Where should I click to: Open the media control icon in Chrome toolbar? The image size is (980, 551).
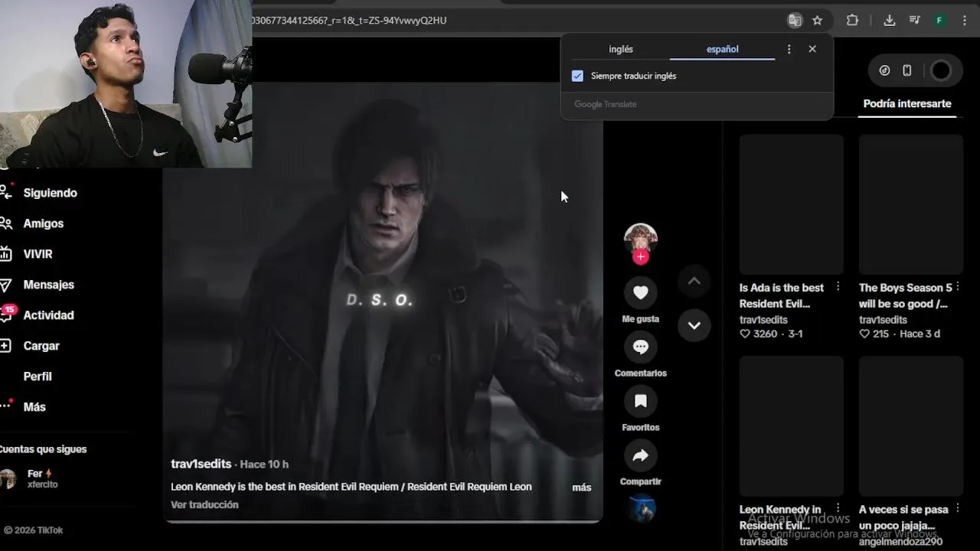pos(914,21)
